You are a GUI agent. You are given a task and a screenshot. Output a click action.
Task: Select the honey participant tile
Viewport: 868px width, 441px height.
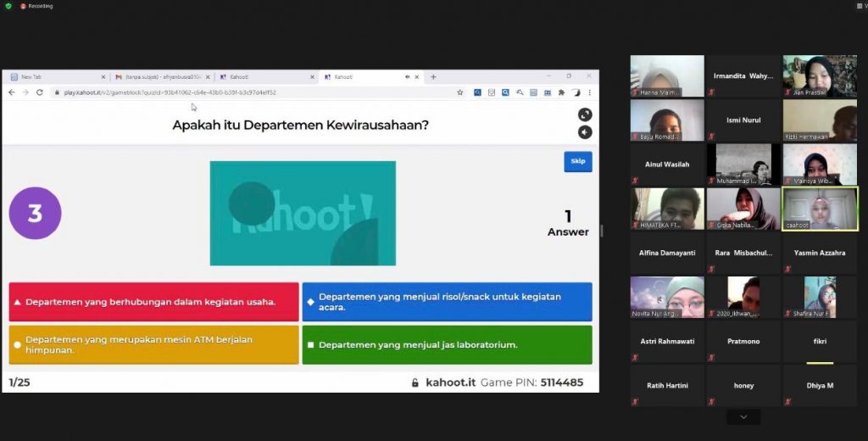pos(743,386)
